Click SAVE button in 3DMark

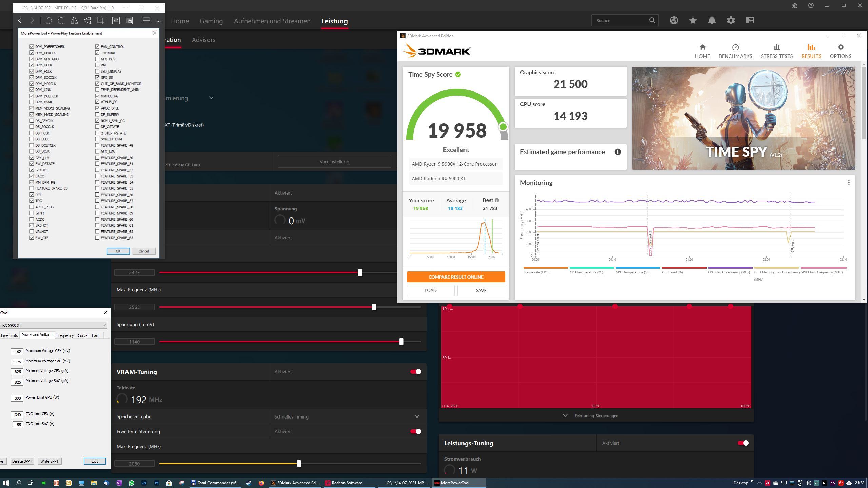(x=481, y=290)
